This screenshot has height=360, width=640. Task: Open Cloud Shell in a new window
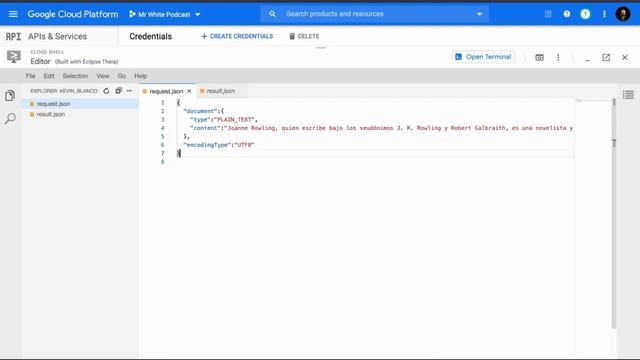coord(606,58)
